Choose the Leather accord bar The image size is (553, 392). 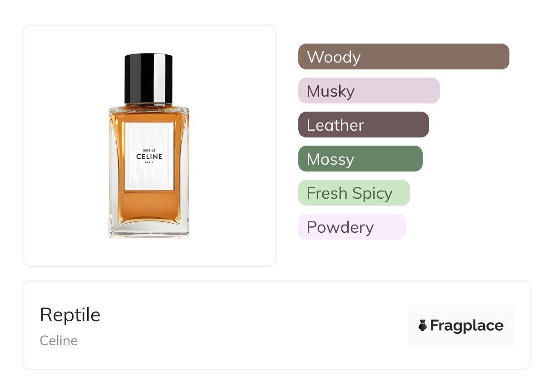click(x=363, y=125)
